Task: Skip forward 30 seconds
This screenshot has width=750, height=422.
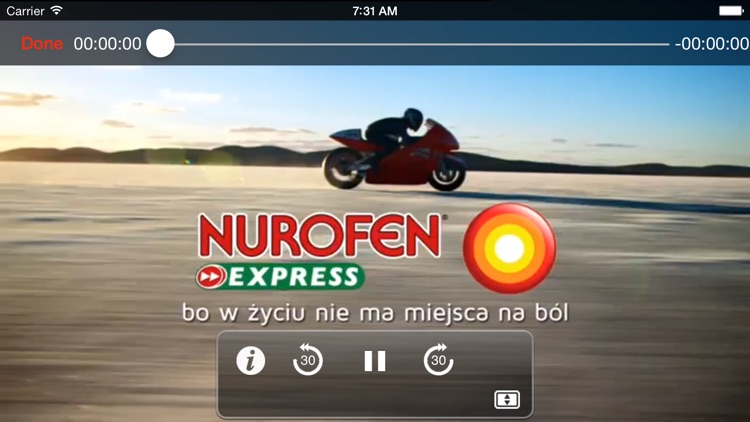Action: [x=439, y=359]
